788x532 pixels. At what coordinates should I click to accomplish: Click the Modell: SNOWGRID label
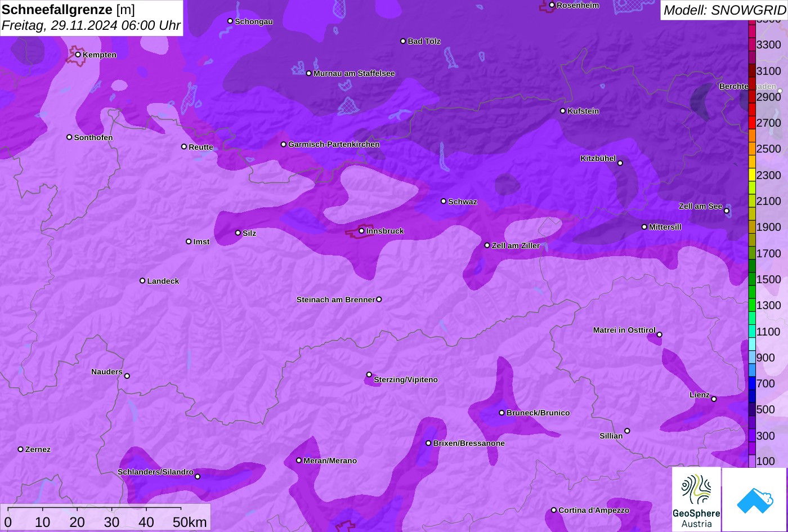pos(724,10)
